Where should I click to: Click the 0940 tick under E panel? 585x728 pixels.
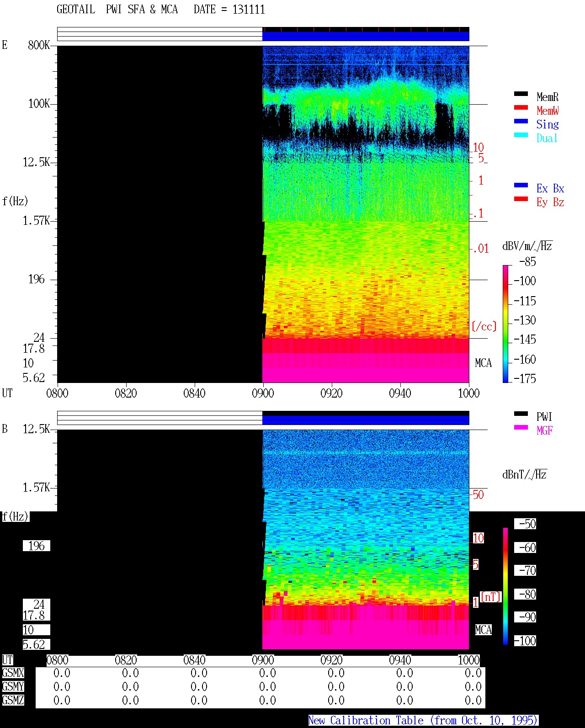click(x=400, y=393)
